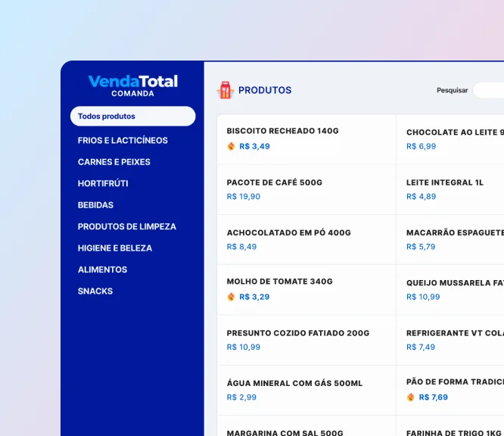Go to Higiene e Beleza category
This screenshot has width=504, height=436.
[x=114, y=248]
